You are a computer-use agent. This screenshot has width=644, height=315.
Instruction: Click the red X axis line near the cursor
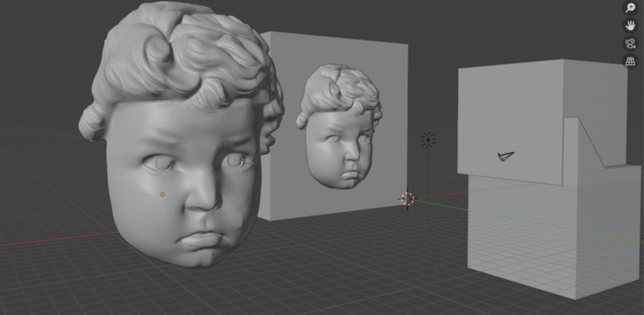coord(446,194)
